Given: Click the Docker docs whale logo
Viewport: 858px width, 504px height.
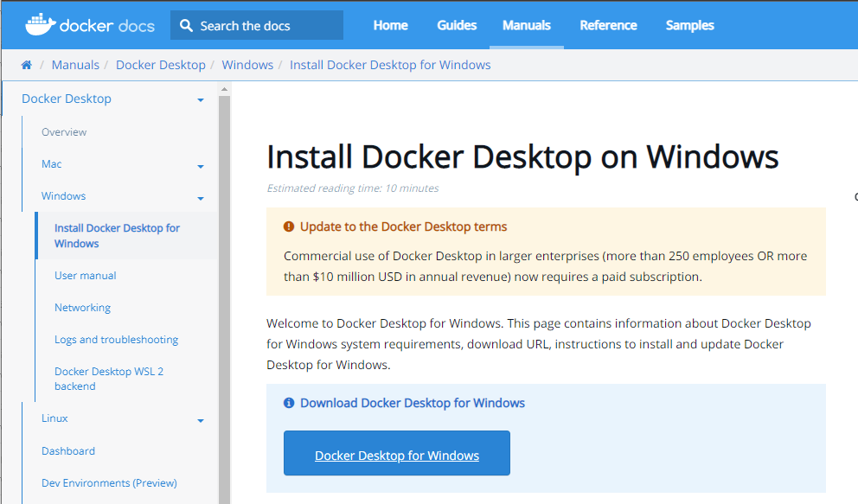Looking at the screenshot, I should click(41, 24).
